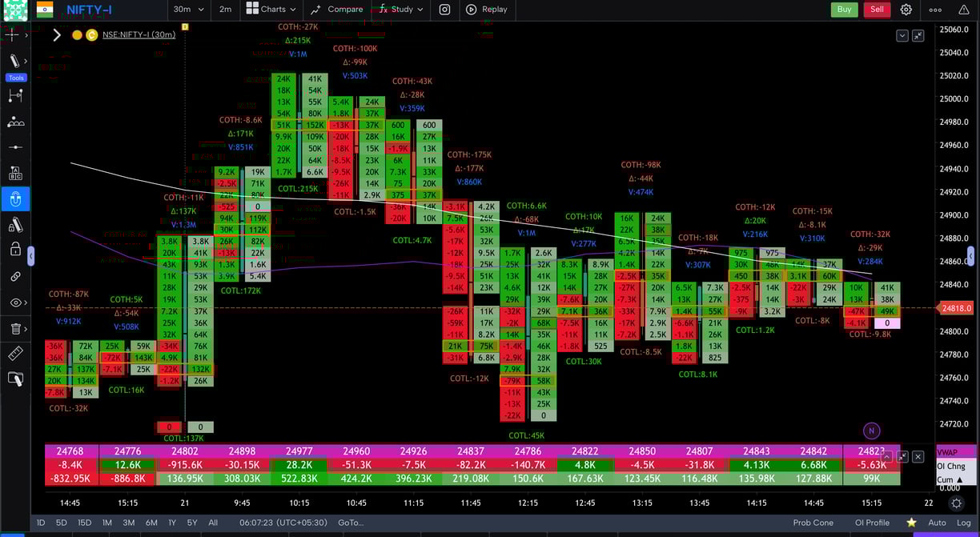Click the link drawings chain icon
This screenshot has width=980, height=537.
14,276
